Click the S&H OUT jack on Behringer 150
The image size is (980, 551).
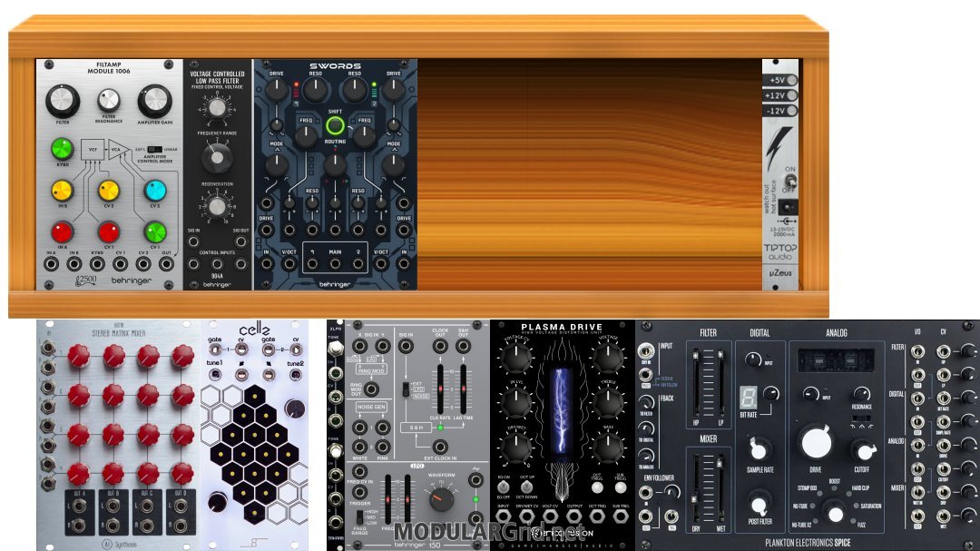click(x=463, y=347)
